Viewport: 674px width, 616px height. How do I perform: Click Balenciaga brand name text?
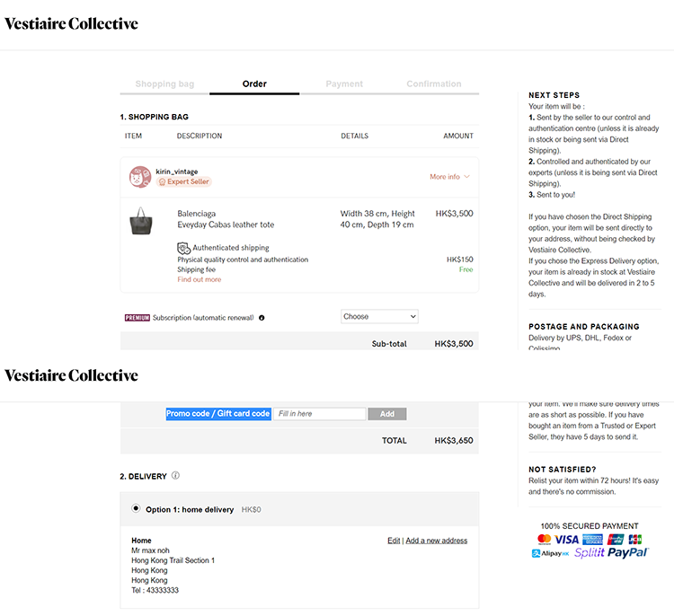pyautogui.click(x=197, y=214)
